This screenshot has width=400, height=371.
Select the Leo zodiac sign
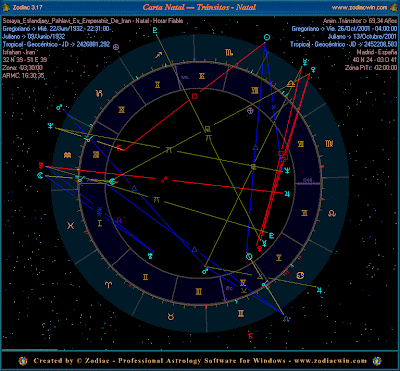332,213
